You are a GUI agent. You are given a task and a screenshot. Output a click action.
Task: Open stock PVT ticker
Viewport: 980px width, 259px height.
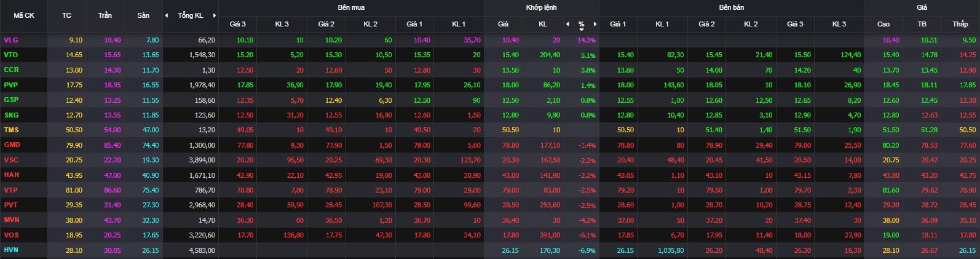[11, 205]
